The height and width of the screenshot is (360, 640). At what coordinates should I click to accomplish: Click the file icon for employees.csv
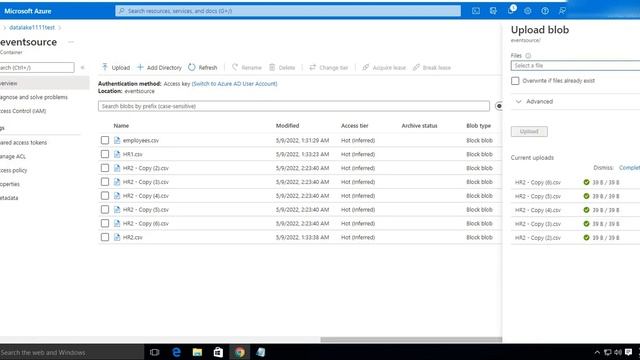(117, 140)
